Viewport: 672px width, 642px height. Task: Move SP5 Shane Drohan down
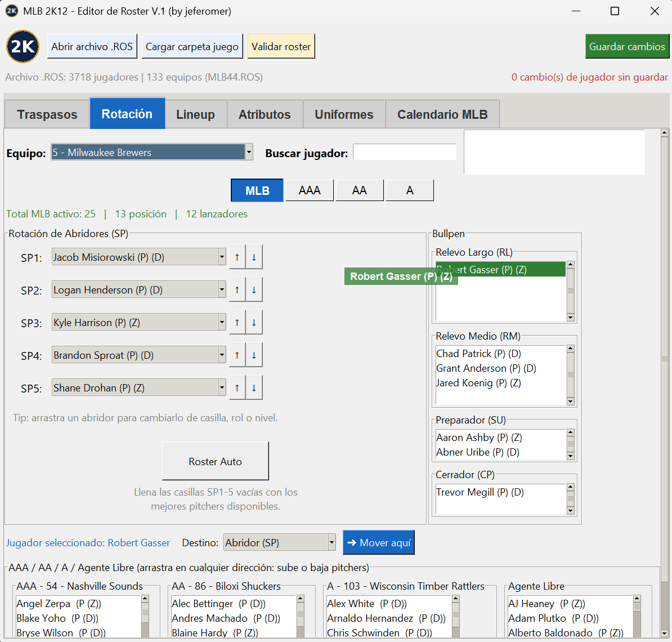(x=254, y=387)
